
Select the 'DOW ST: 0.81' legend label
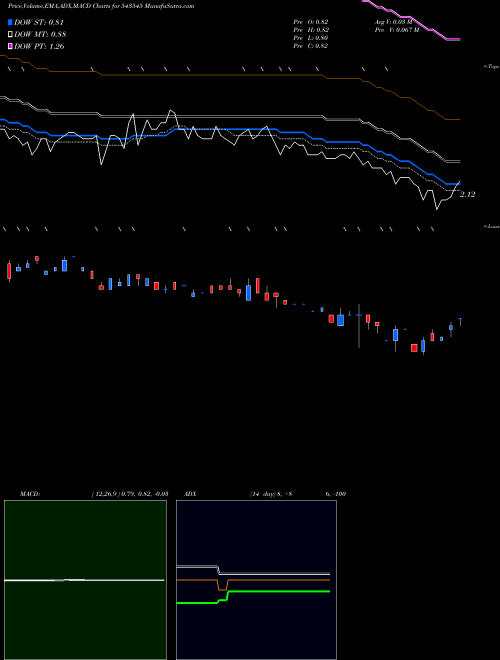click(39, 22)
